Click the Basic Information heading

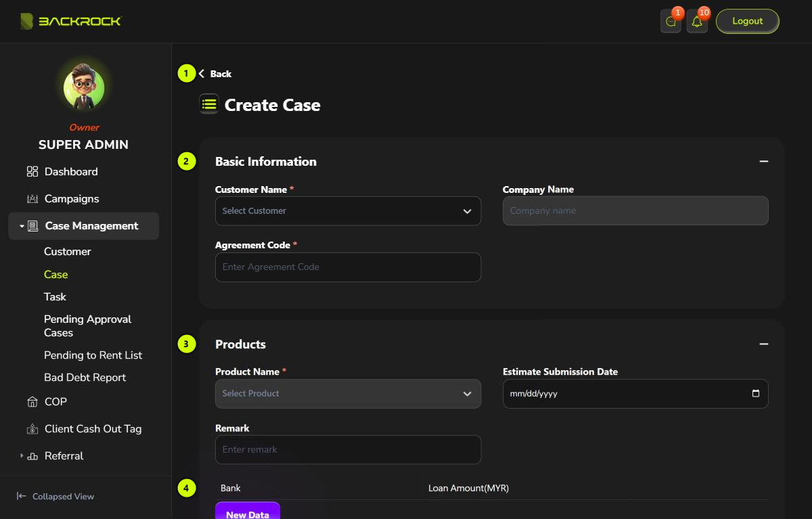(x=266, y=162)
